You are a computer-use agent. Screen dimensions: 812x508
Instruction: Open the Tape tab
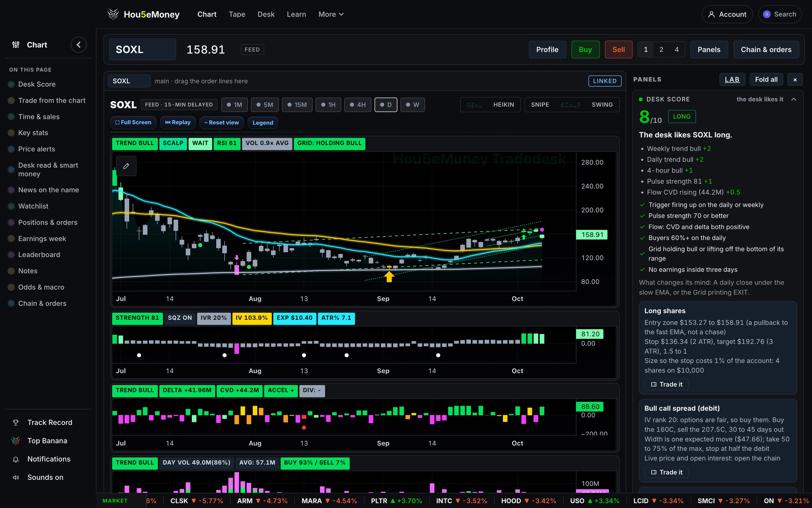tap(237, 14)
